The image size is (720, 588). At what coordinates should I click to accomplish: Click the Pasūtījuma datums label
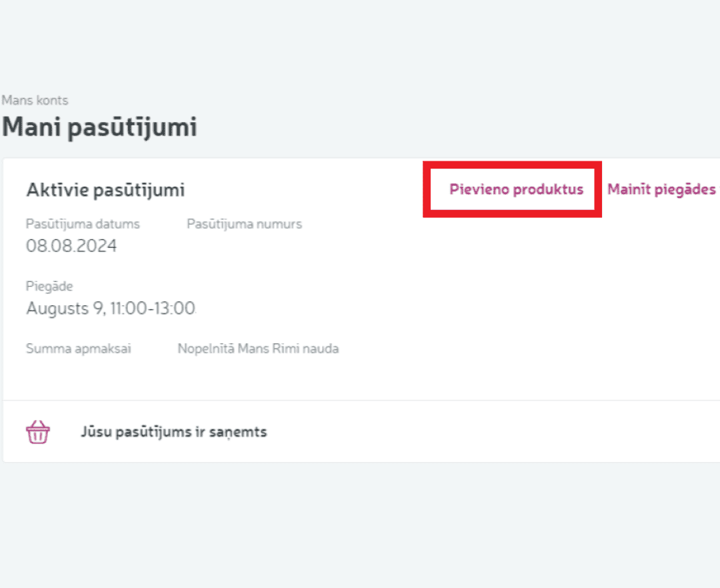click(83, 224)
